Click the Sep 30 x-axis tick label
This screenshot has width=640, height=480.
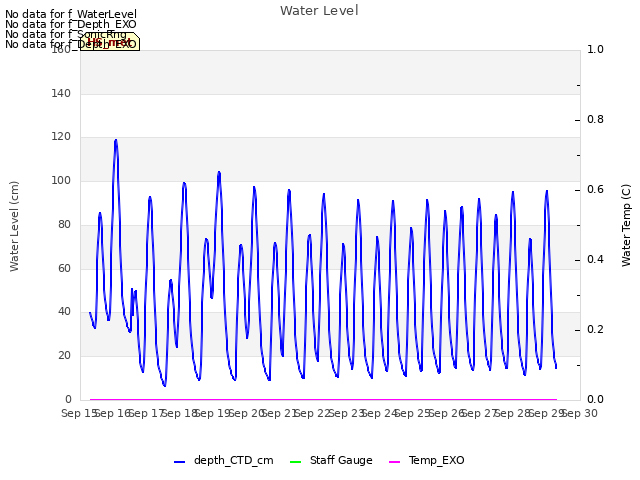pyautogui.click(x=580, y=413)
